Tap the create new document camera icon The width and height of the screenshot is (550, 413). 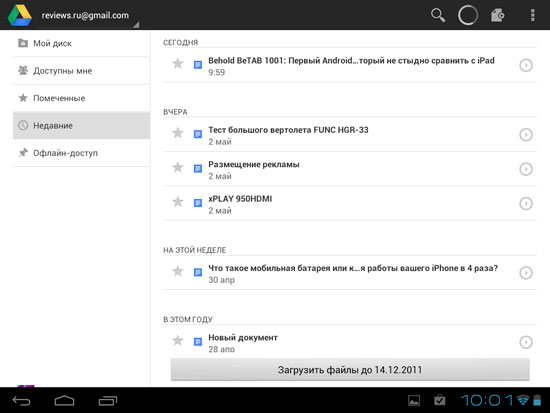(498, 15)
